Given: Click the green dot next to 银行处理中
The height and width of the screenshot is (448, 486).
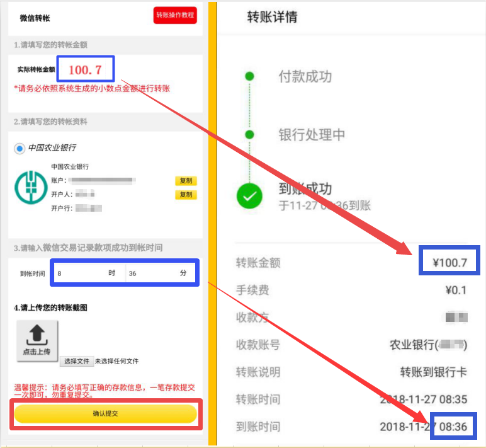Looking at the screenshot, I should [x=249, y=135].
